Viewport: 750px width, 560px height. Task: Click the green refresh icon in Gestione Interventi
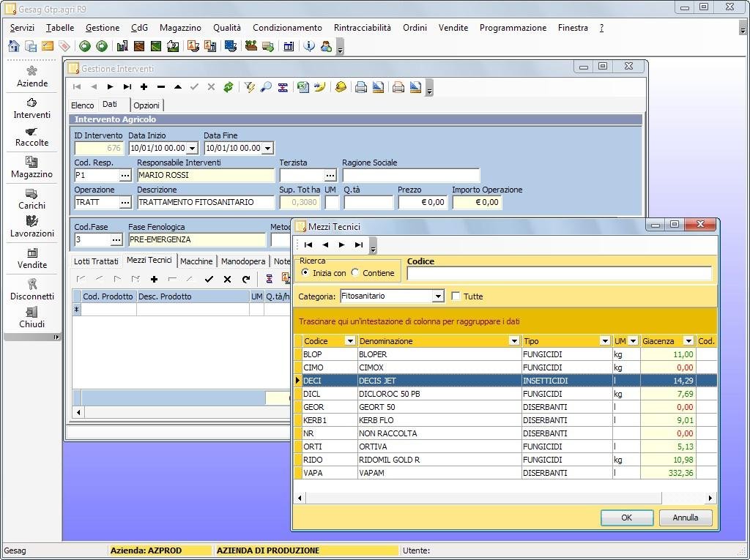click(x=229, y=87)
